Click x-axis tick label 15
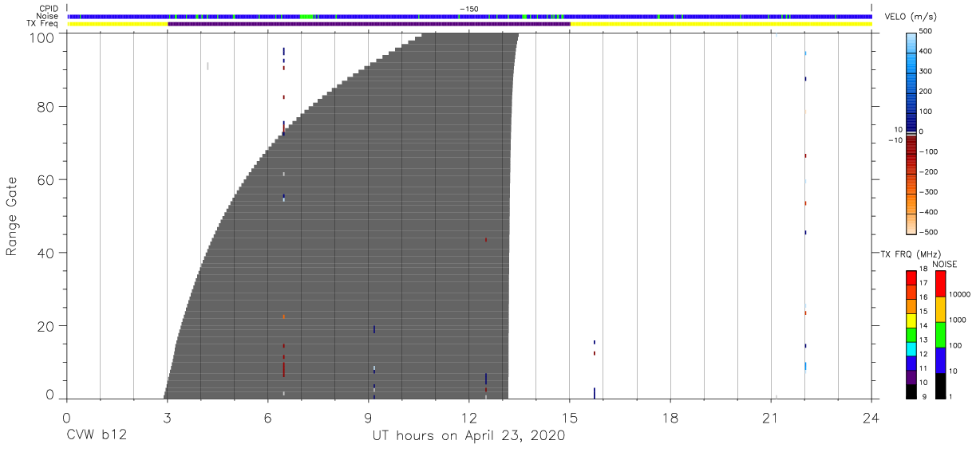 tap(570, 417)
